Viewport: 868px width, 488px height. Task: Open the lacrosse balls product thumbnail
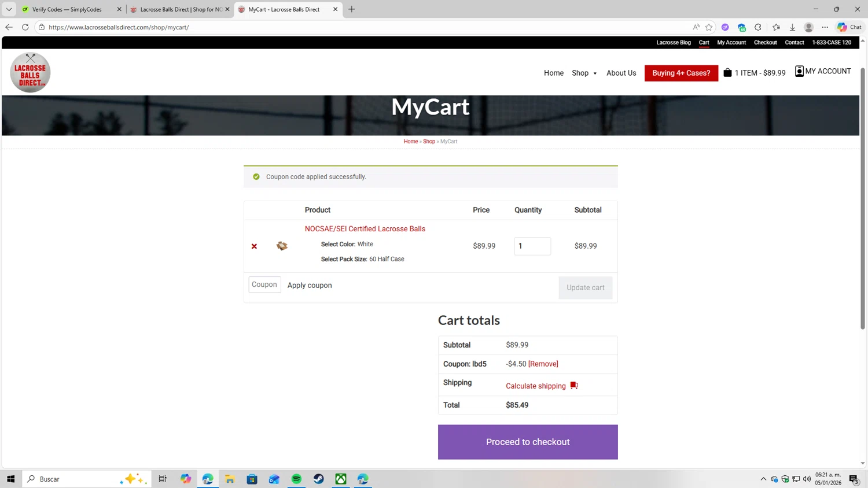(x=282, y=246)
